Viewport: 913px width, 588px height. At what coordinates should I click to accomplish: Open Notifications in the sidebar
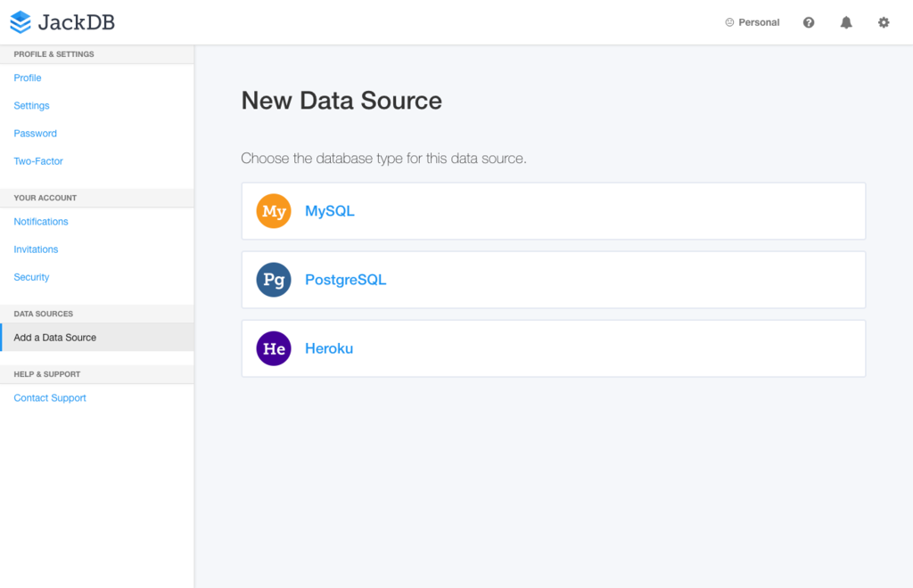[41, 222]
